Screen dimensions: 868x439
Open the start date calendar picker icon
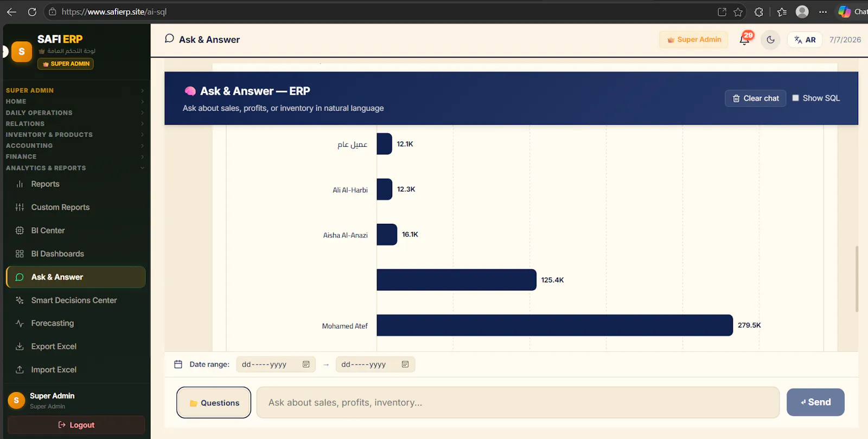[x=306, y=364]
